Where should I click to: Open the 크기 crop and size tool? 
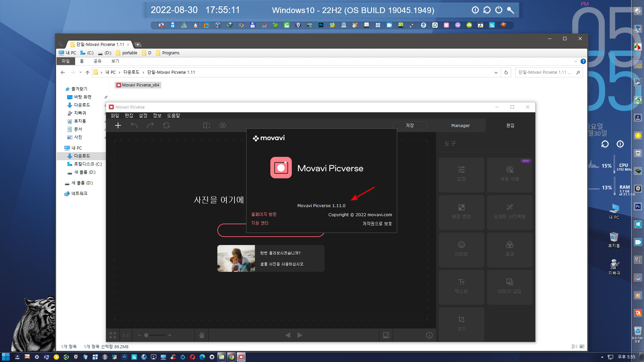tap(462, 324)
